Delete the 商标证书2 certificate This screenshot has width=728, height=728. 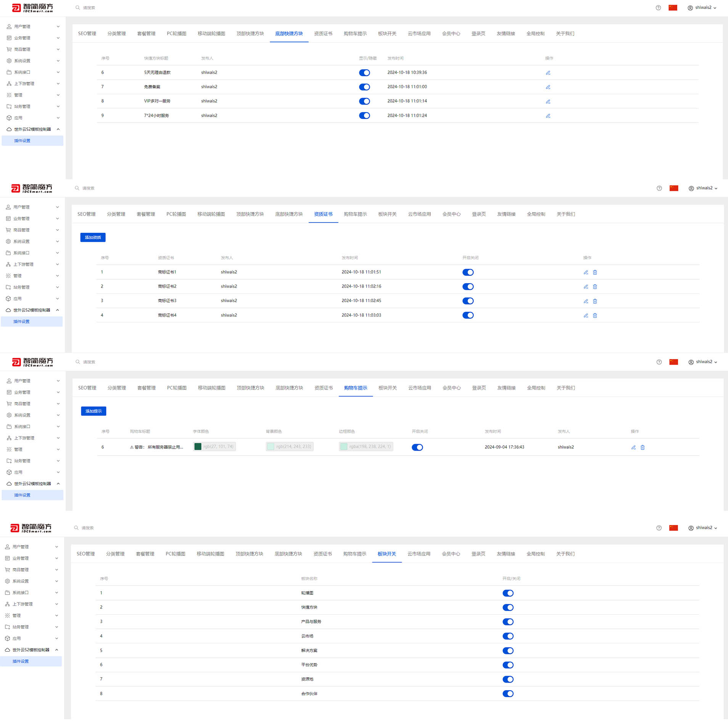595,287
